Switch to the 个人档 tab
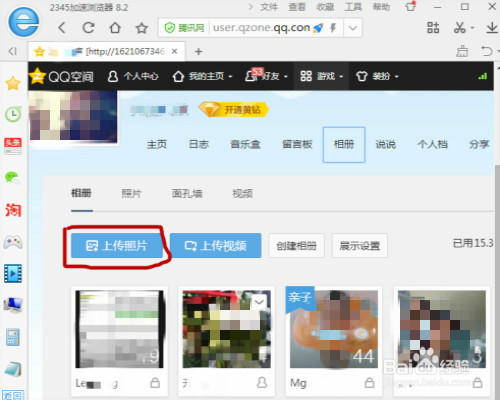This screenshot has width=500, height=400. (432, 144)
